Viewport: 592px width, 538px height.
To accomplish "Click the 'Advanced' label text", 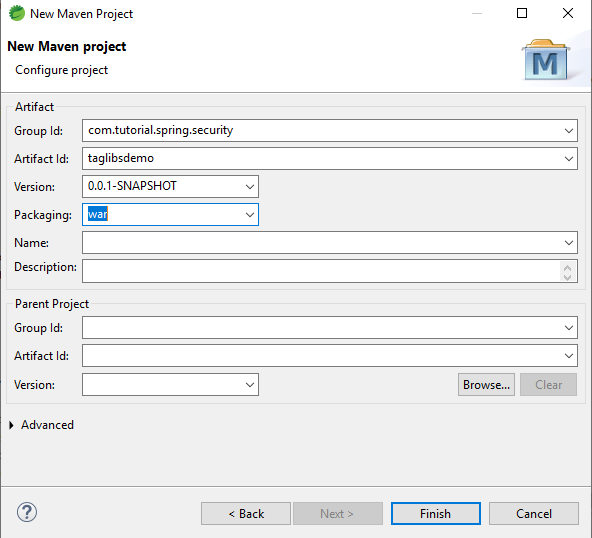I will point(48,425).
